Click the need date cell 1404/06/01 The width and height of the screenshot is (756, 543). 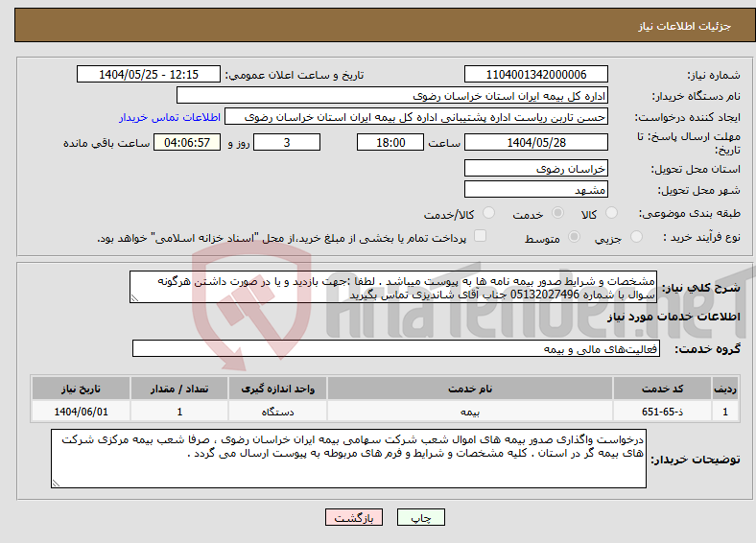[81, 412]
